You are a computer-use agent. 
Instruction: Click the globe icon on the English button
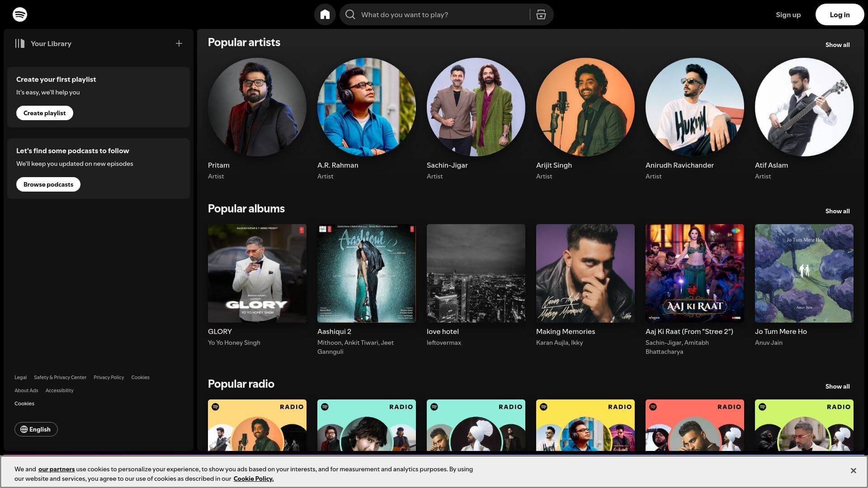[x=24, y=429]
